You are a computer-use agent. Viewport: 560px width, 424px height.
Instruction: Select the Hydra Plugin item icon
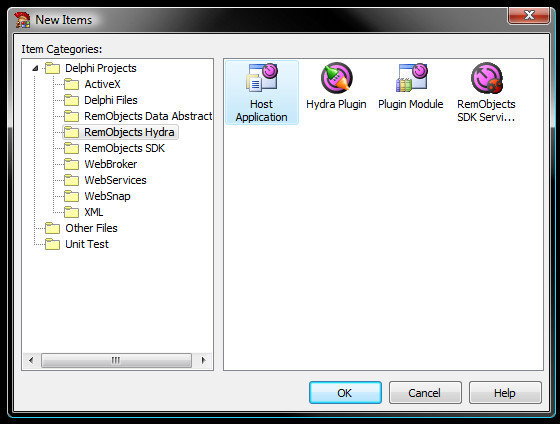click(x=336, y=78)
